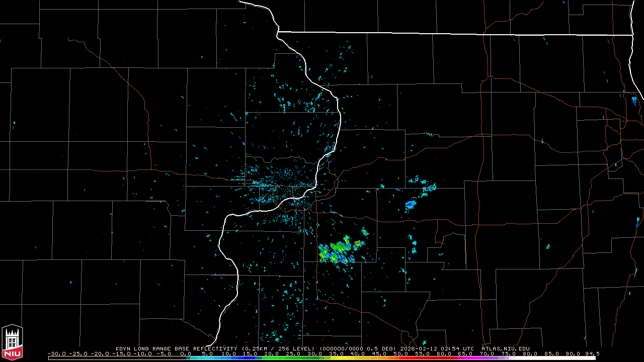Click the '55.0' scale label

click(x=423, y=353)
